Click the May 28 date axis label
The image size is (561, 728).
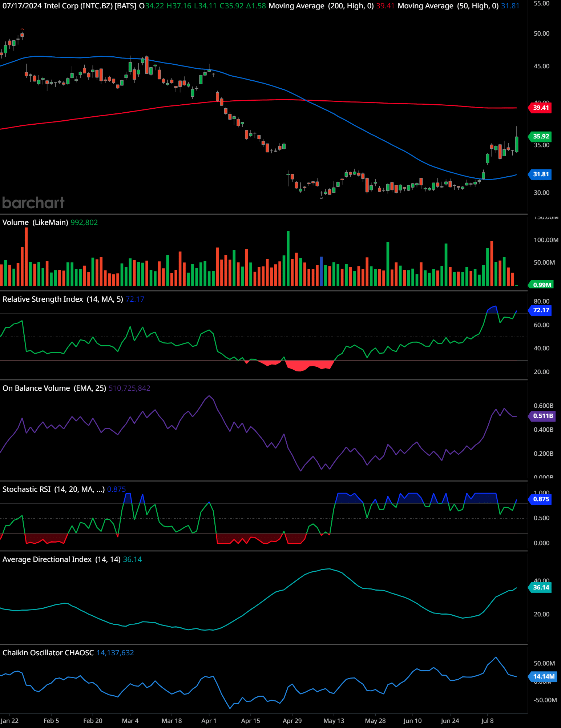pyautogui.click(x=375, y=721)
